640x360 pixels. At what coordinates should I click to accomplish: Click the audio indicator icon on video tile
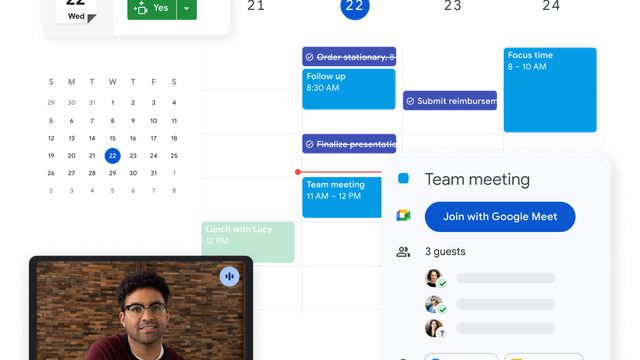pos(229,276)
